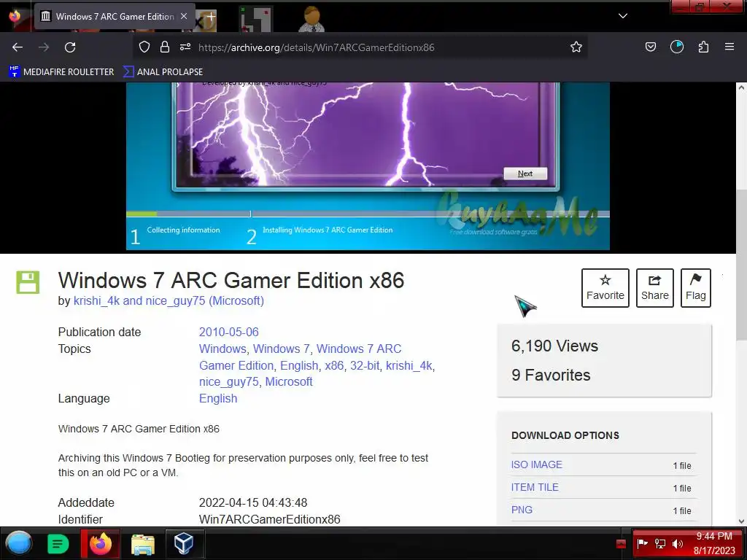Viewport: 747px width, 560px height.
Task: Open the tracking protection shield icon
Action: [x=144, y=47]
